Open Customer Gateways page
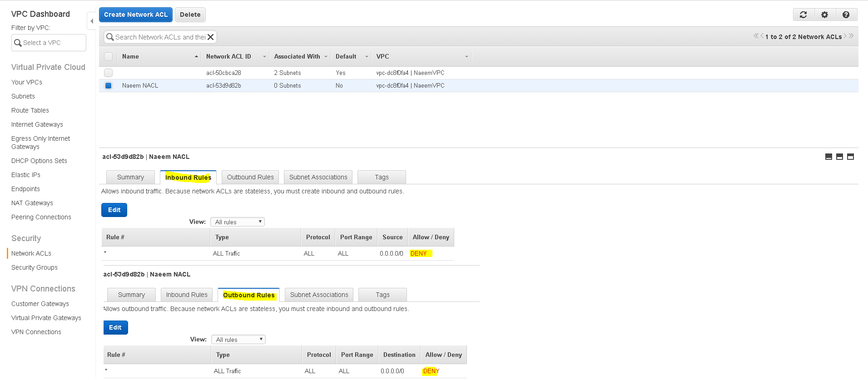Image resolution: width=868 pixels, height=380 pixels. (x=40, y=304)
